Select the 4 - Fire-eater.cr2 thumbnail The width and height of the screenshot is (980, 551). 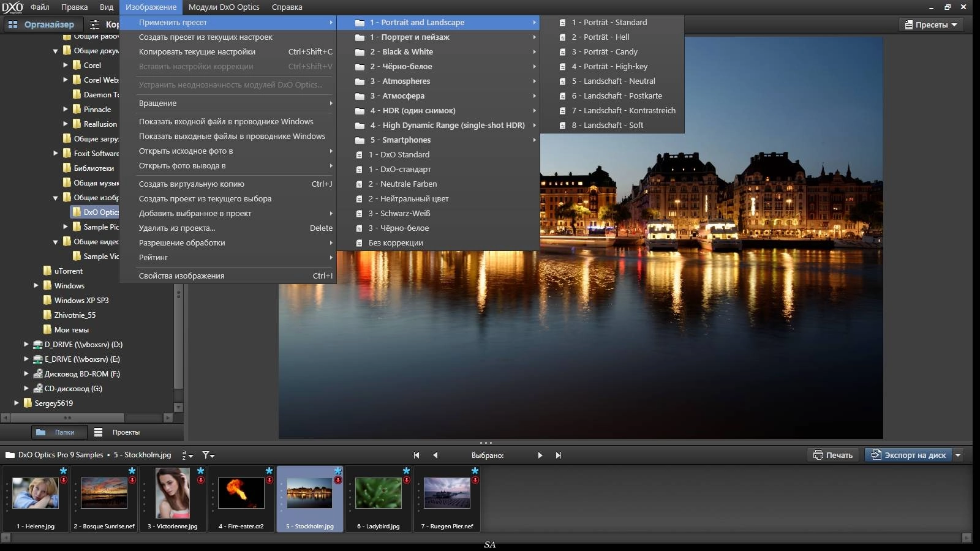[241, 493]
